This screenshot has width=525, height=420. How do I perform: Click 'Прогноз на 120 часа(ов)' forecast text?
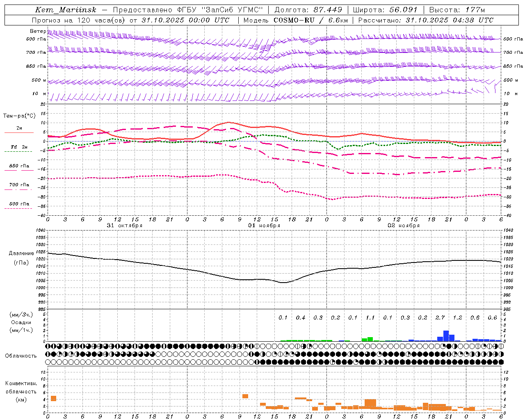coord(79,20)
